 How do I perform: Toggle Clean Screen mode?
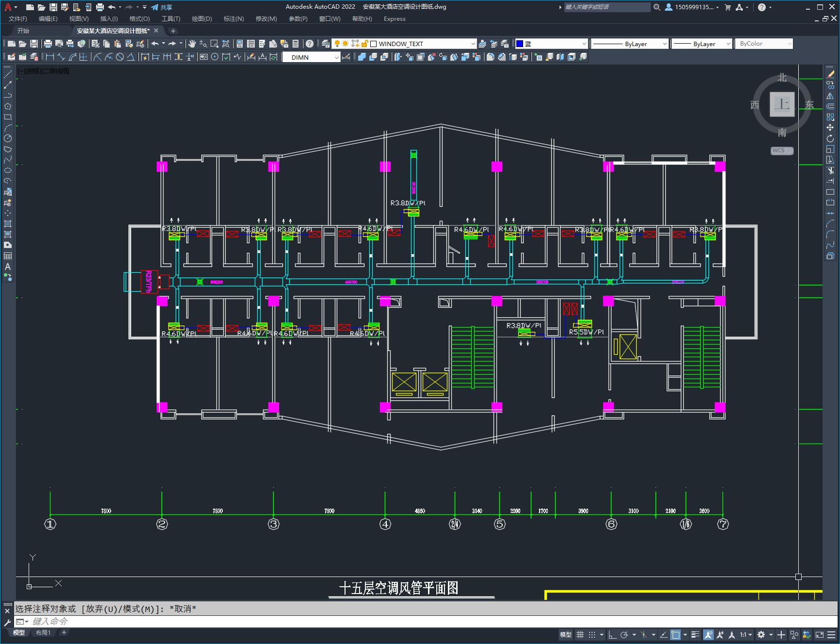click(x=819, y=634)
